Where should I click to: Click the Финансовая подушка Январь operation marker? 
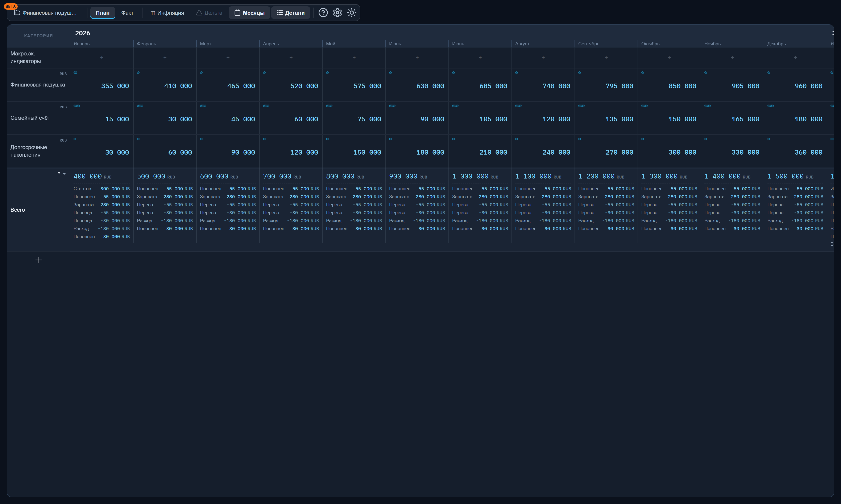click(75, 73)
